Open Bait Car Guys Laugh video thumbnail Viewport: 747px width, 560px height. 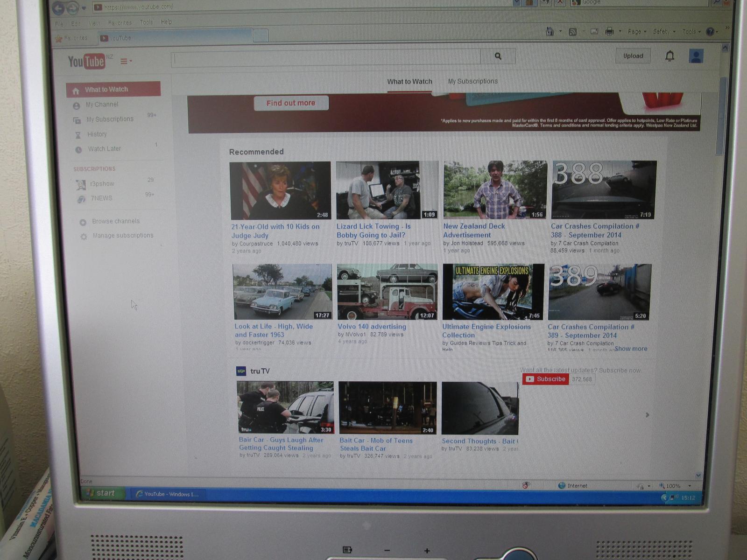tap(285, 407)
